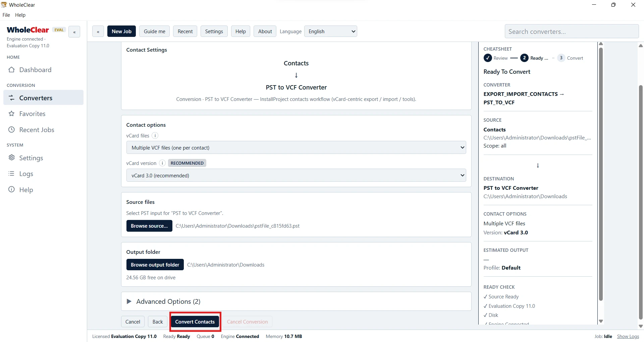Open the Dashboard home icon
The height and width of the screenshot is (342, 644).
click(x=11, y=70)
